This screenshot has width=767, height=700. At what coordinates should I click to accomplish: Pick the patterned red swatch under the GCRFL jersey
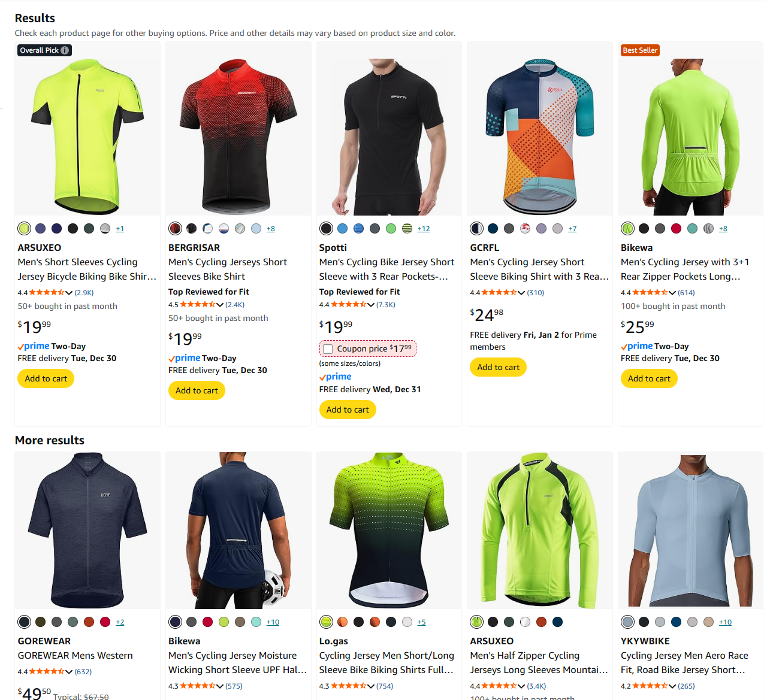click(525, 228)
